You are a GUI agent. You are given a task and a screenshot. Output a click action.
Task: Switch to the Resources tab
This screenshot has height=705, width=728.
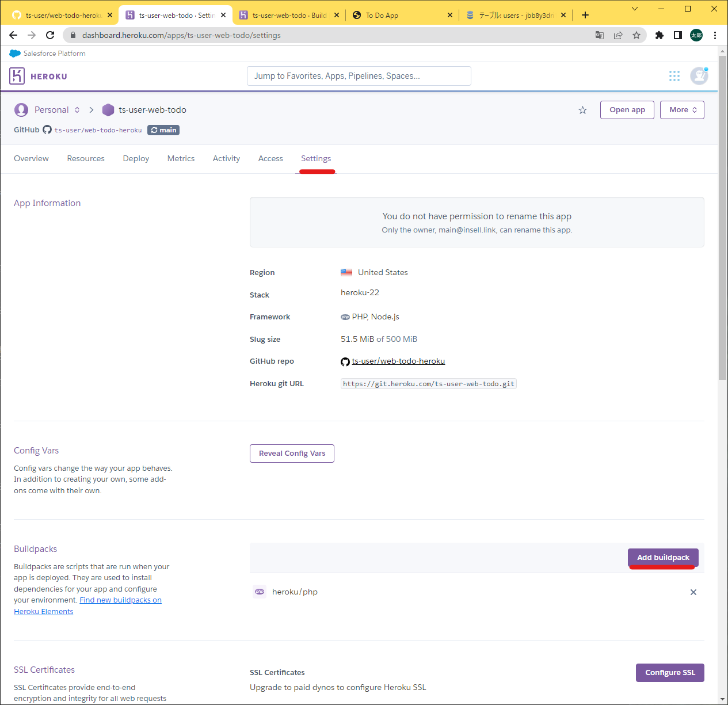tap(86, 158)
